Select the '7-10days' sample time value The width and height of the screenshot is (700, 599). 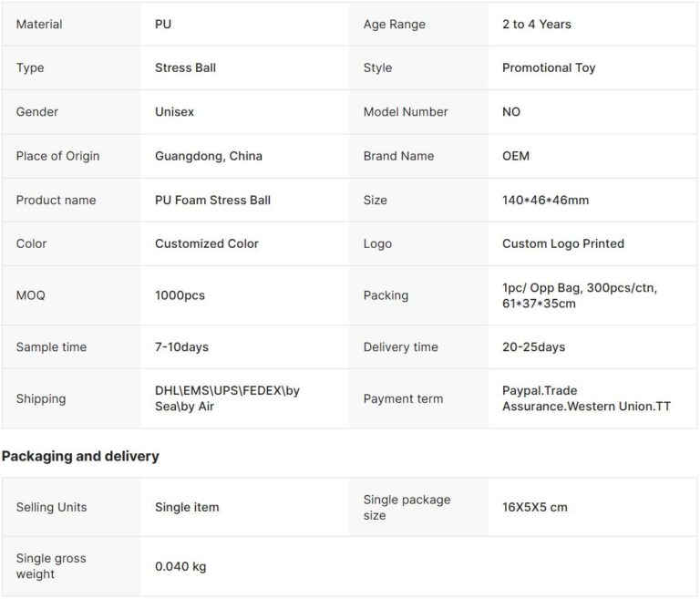(x=181, y=346)
